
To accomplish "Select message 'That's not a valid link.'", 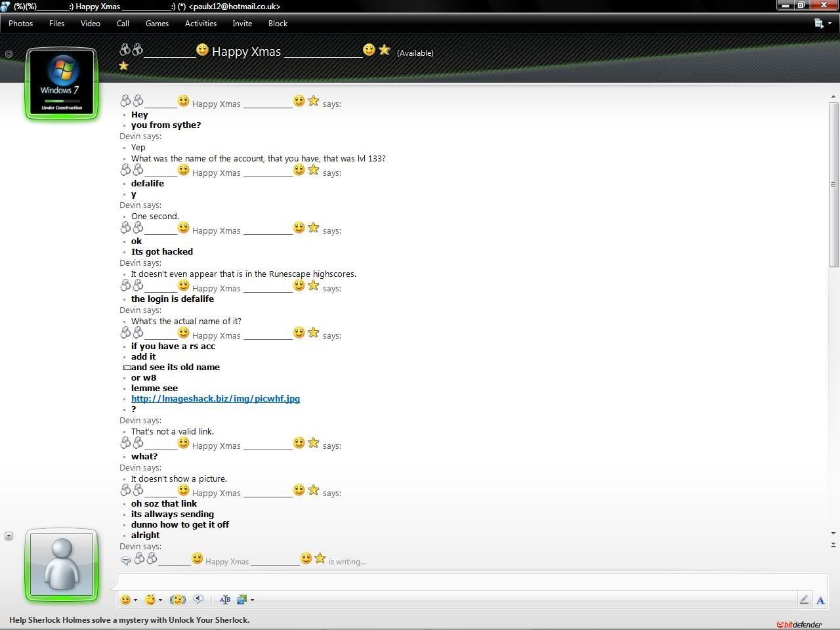I will click(173, 431).
